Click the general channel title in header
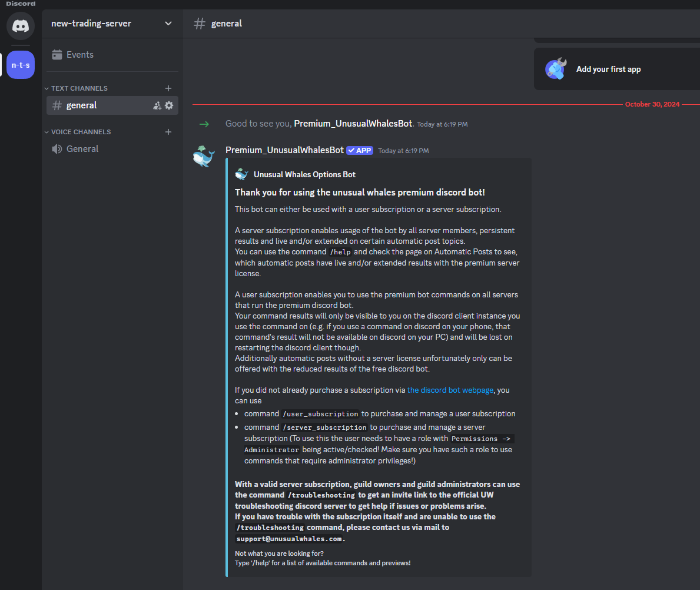This screenshot has height=590, width=700. [226, 23]
